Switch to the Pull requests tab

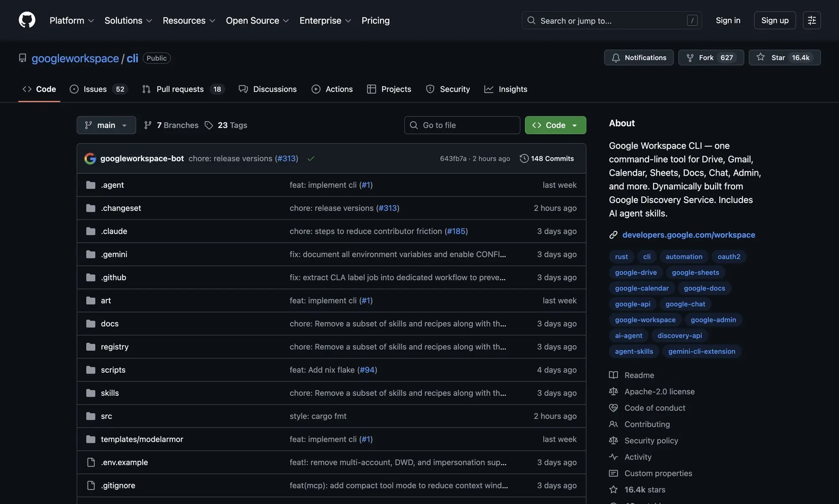click(x=180, y=89)
